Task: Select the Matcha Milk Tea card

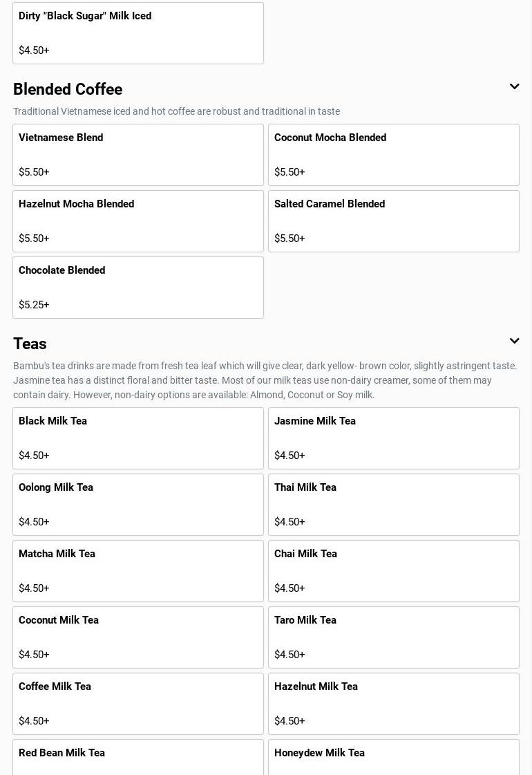Action: click(x=138, y=571)
